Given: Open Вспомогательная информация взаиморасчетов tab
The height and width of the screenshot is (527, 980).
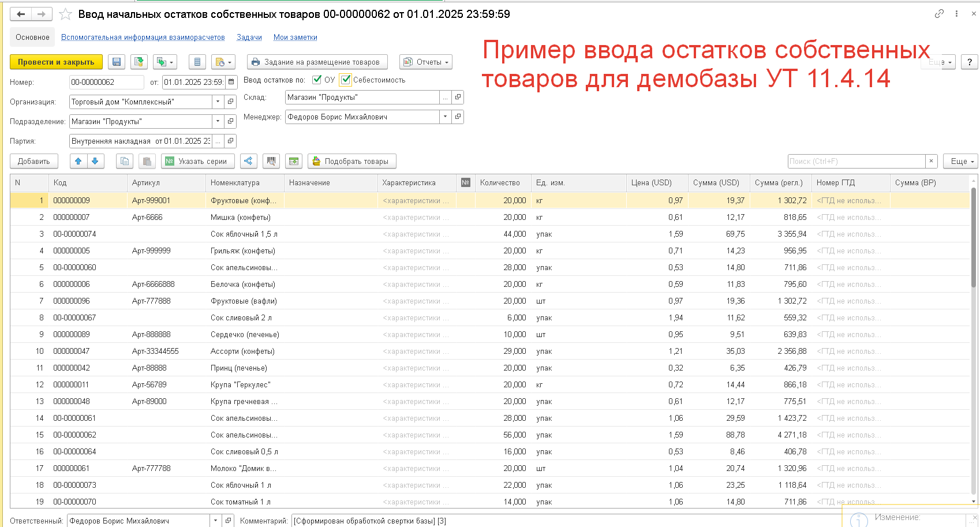Looking at the screenshot, I should click(x=143, y=38).
